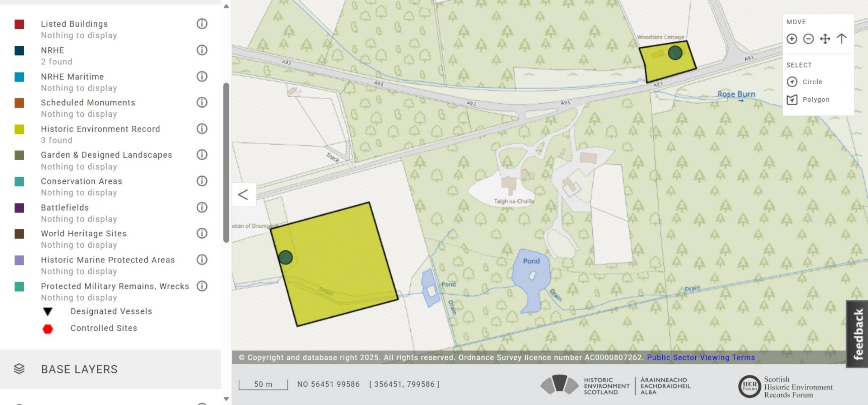868x405 pixels.
Task: Collapse the side panel with left chevron
Action: [243, 194]
